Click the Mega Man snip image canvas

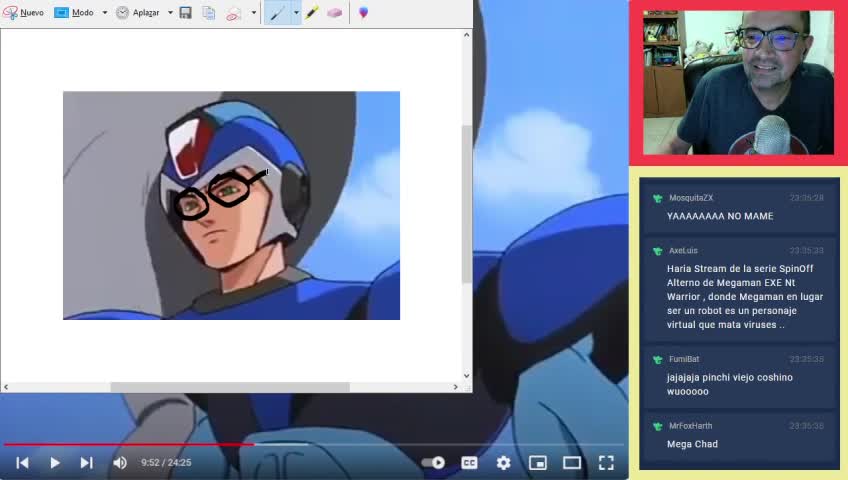pos(231,205)
